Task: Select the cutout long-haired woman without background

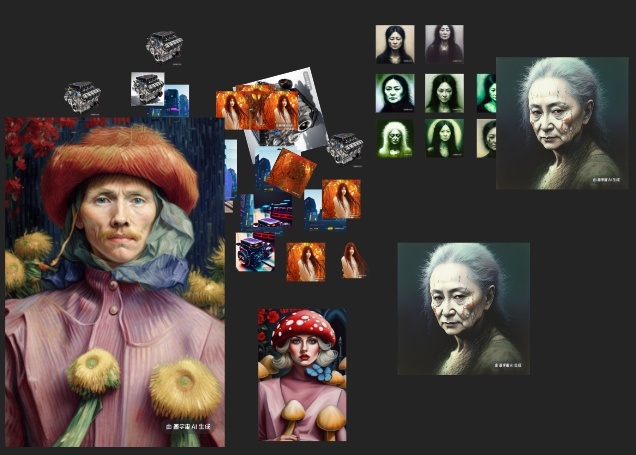Action: pos(354,260)
